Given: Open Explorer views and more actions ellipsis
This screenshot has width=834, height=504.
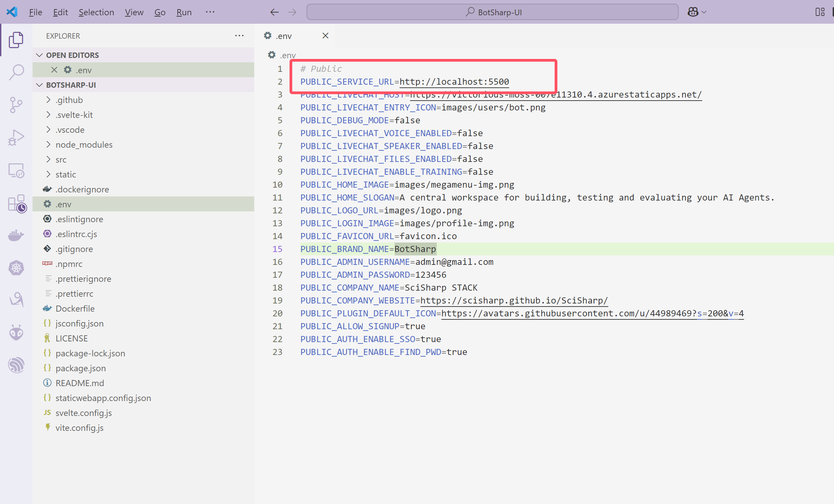Looking at the screenshot, I should pyautogui.click(x=239, y=36).
